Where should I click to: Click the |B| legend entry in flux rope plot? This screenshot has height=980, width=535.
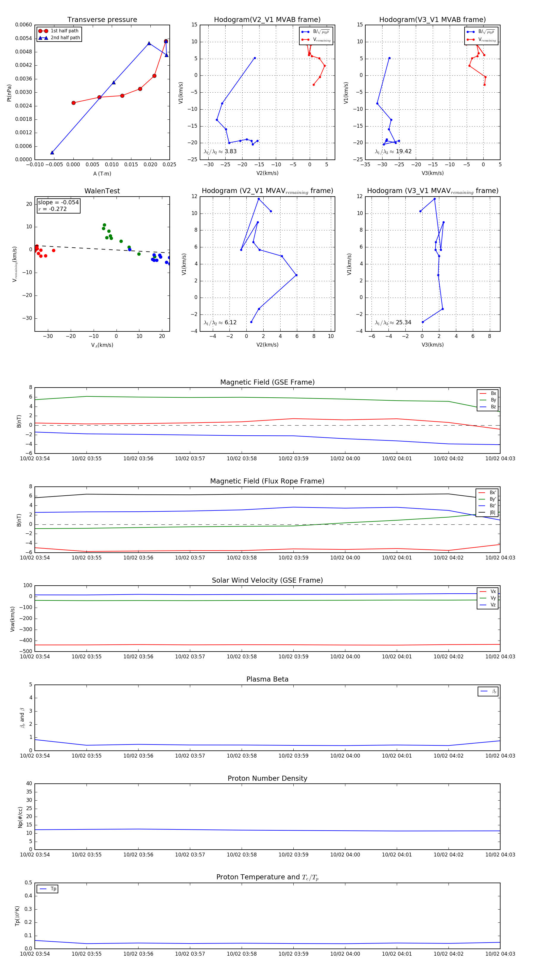click(487, 513)
